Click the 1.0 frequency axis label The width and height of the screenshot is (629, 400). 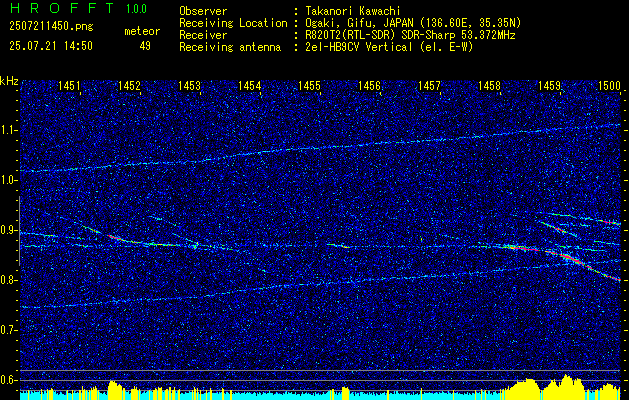[8, 180]
